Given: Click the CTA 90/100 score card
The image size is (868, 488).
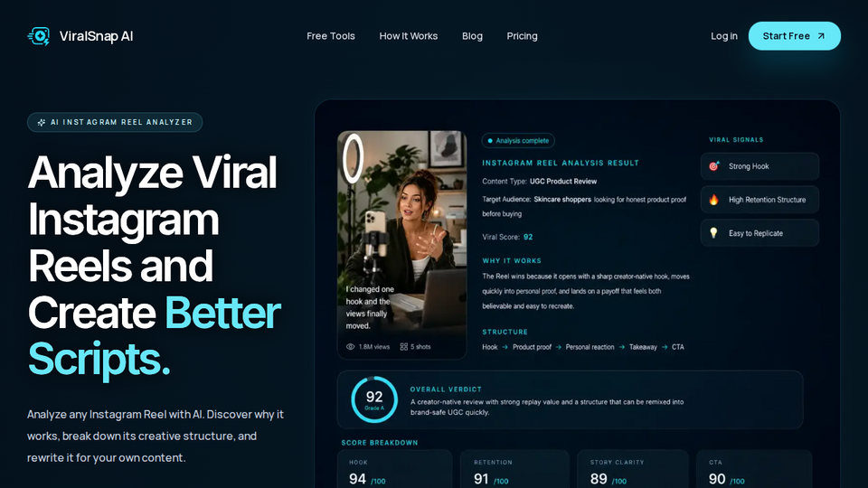Looking at the screenshot, I should pyautogui.click(x=754, y=469).
